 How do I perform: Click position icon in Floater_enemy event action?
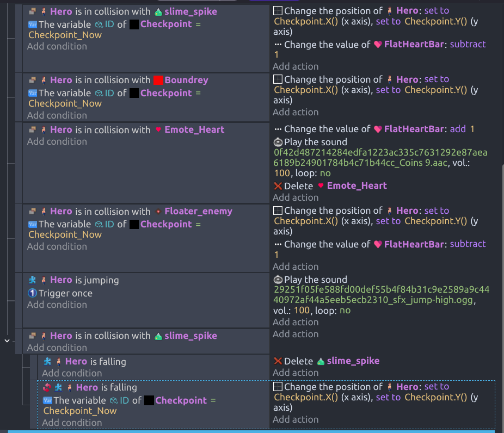pos(278,211)
